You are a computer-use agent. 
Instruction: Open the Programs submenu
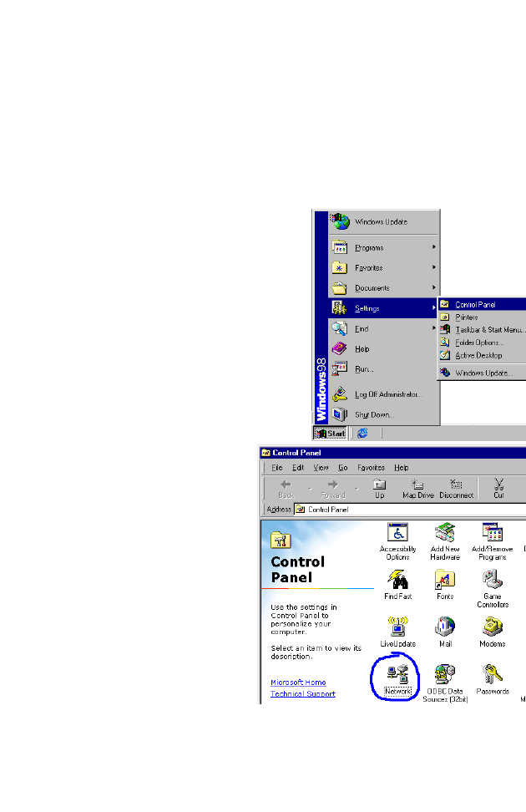coord(383,247)
